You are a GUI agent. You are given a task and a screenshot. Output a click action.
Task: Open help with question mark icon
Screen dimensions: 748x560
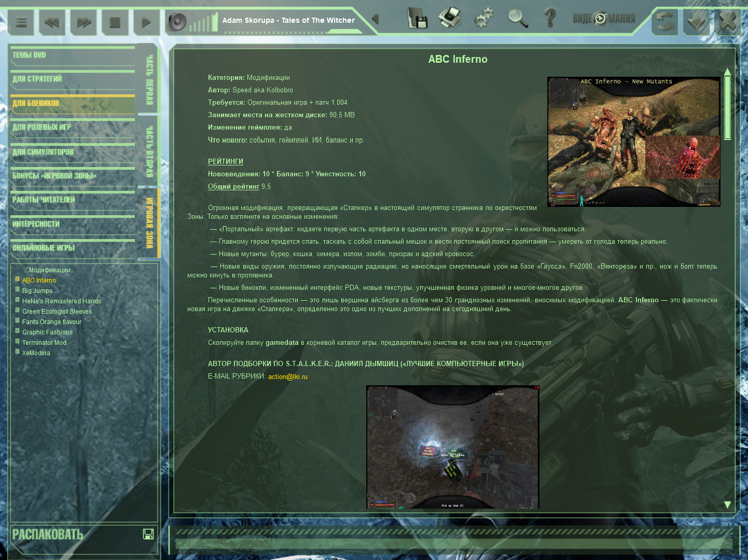coord(550,18)
